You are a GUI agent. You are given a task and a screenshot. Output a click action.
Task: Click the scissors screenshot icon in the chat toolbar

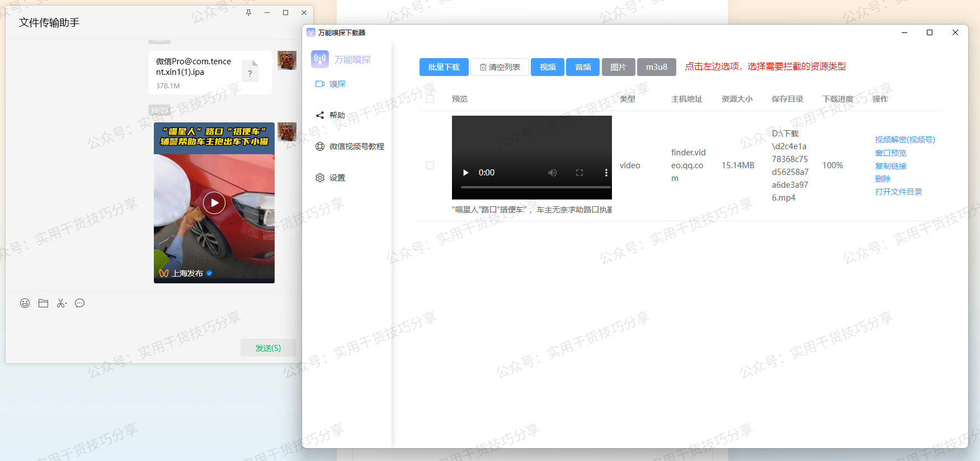[62, 303]
